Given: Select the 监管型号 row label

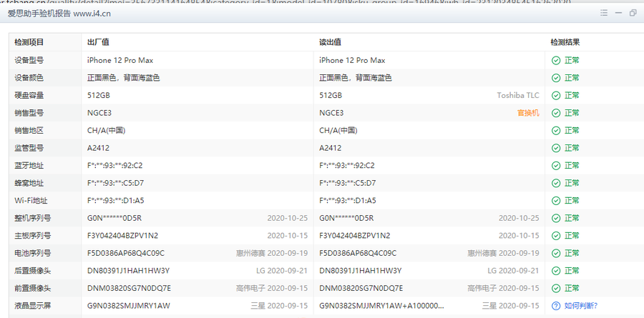Looking at the screenshot, I should click(29, 148).
